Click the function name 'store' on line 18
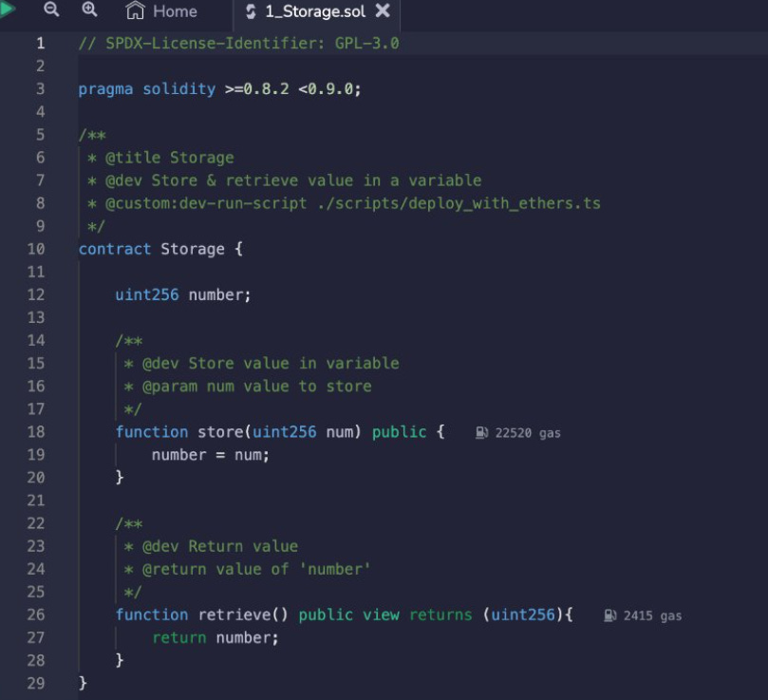The image size is (768, 700). coord(220,432)
